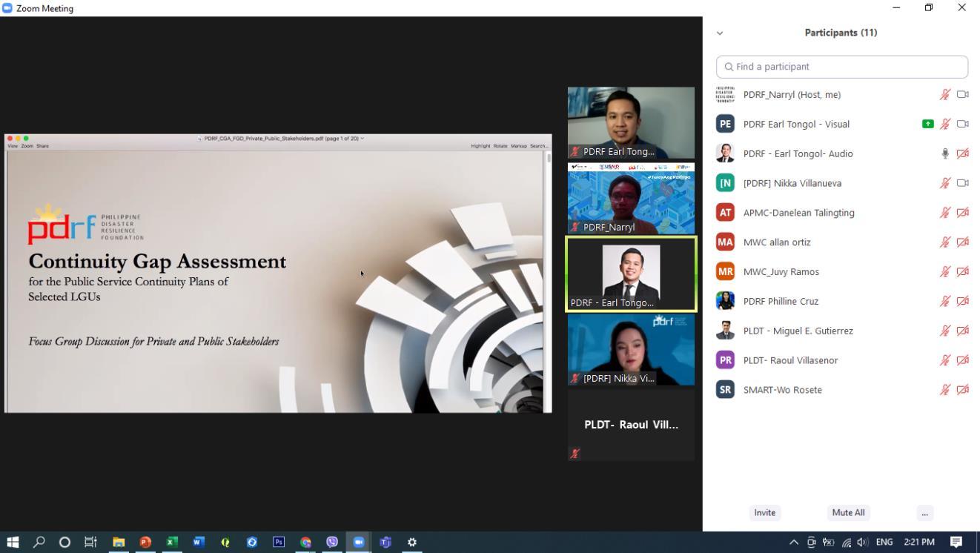The image size is (980, 553).
Task: Mute the PDRF - Earl Tongol- Audio microphone
Action: click(x=945, y=154)
